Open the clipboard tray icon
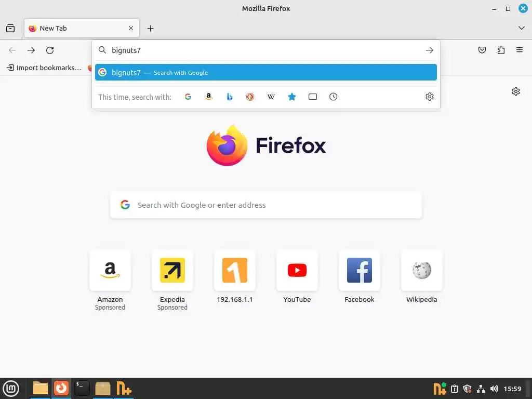 [454, 389]
